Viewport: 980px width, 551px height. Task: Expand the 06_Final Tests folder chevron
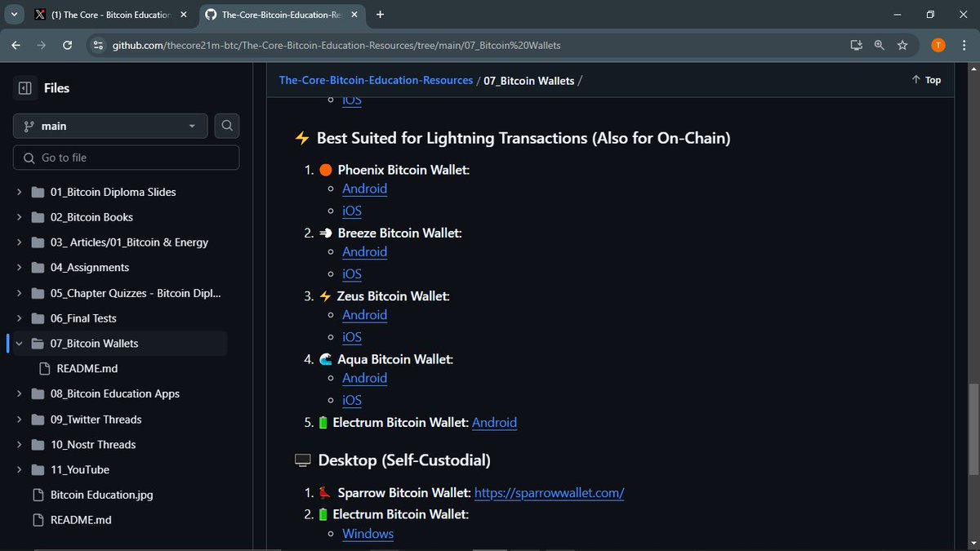[x=18, y=318]
